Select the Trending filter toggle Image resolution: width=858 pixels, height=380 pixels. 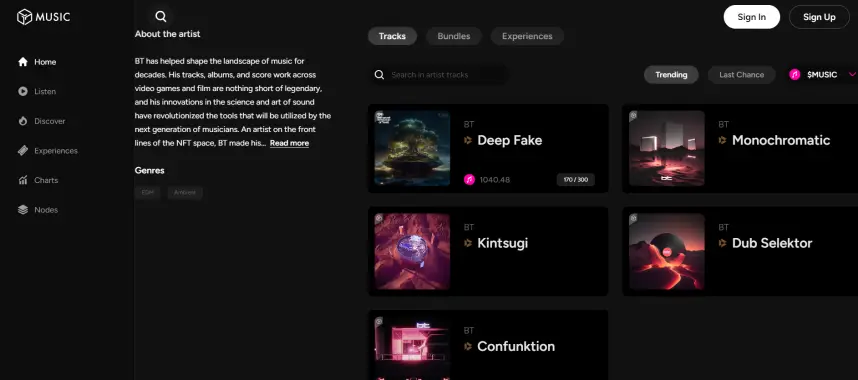tap(671, 74)
